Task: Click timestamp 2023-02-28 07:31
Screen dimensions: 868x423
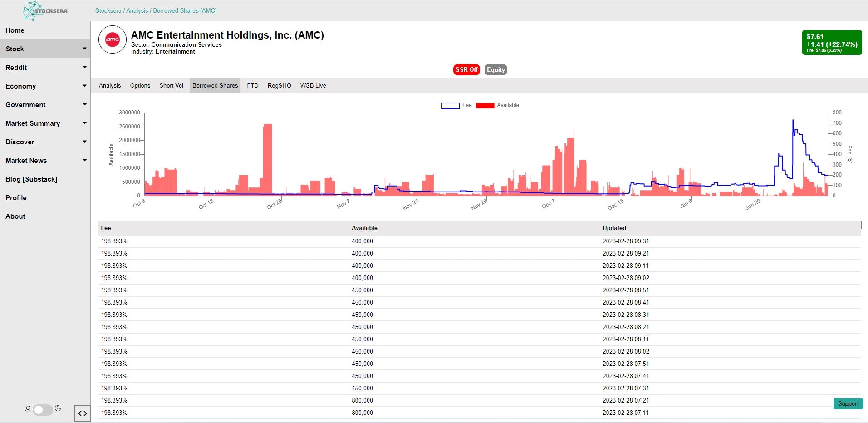Action: pyautogui.click(x=626, y=388)
